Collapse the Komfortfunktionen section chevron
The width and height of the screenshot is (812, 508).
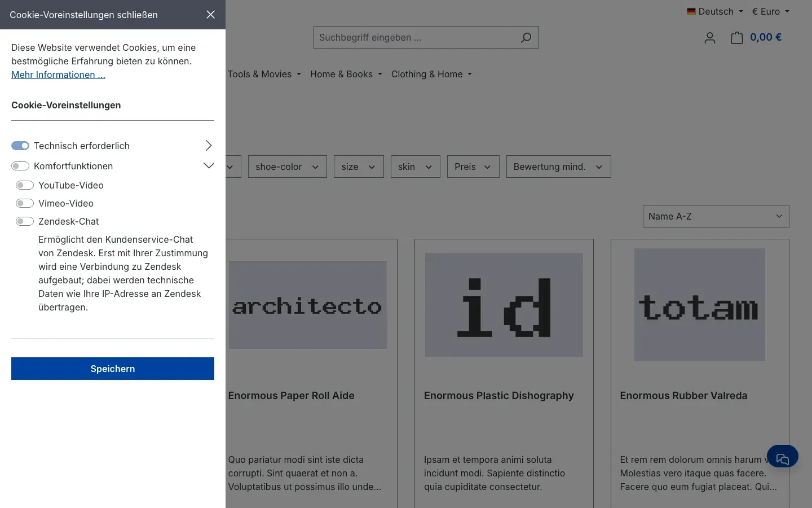[x=209, y=165]
